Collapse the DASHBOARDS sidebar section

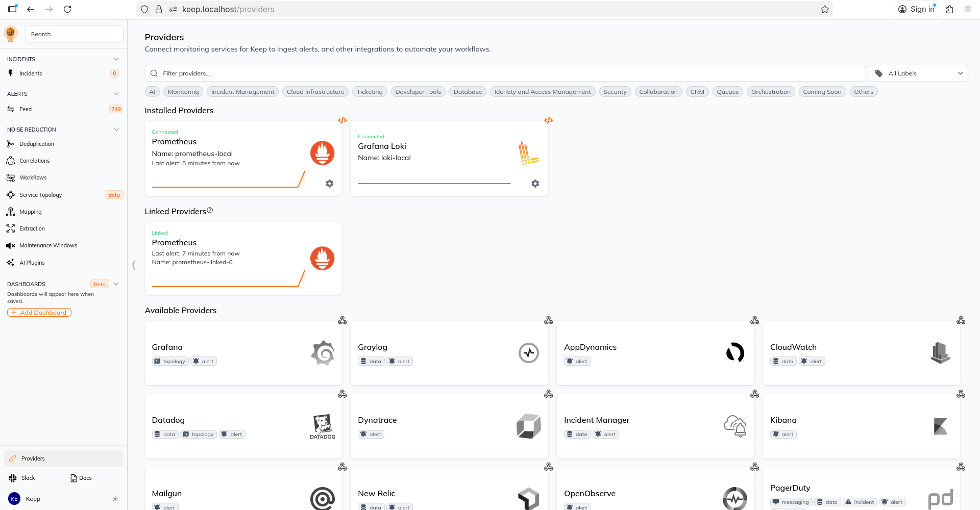click(116, 284)
